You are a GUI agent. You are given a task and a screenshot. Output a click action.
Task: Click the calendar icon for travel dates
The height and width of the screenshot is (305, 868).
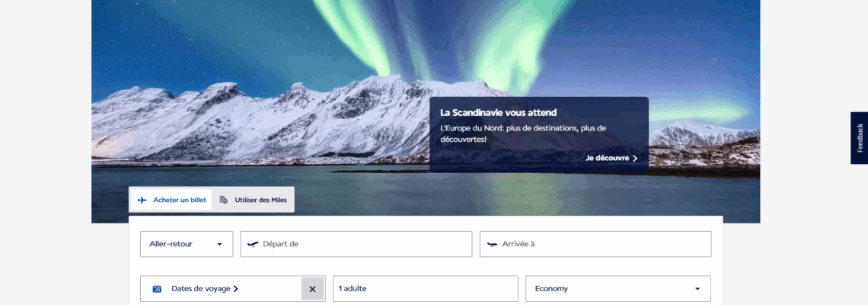(x=157, y=289)
